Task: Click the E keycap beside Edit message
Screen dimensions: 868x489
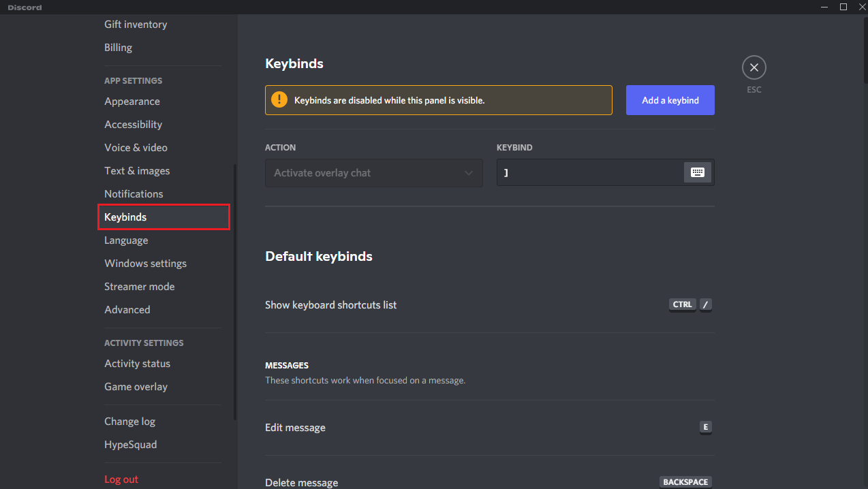Action: click(705, 427)
